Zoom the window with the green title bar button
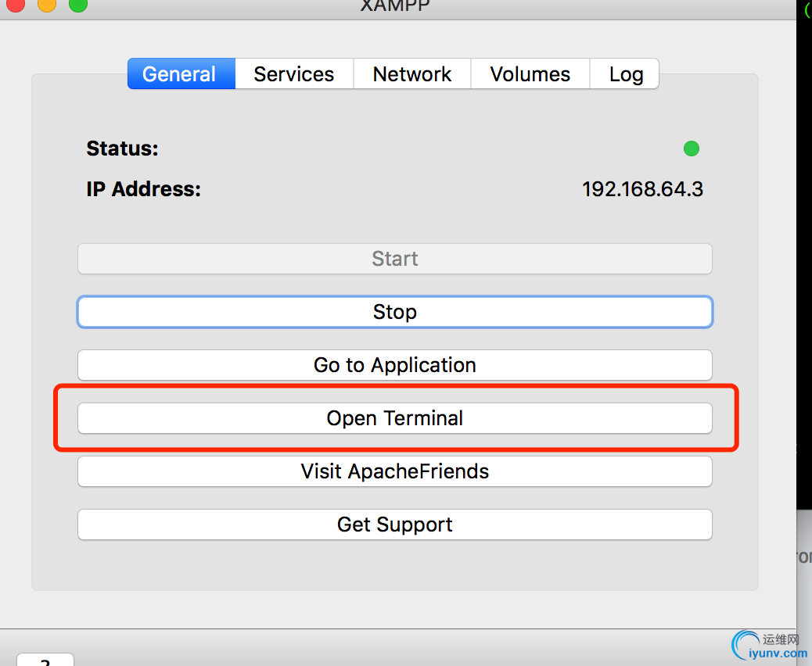812x666 pixels. [78, 4]
